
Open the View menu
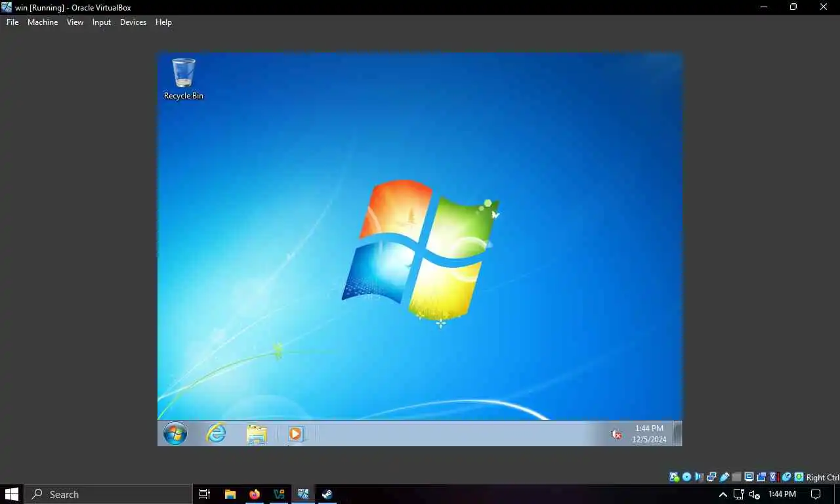pyautogui.click(x=75, y=22)
